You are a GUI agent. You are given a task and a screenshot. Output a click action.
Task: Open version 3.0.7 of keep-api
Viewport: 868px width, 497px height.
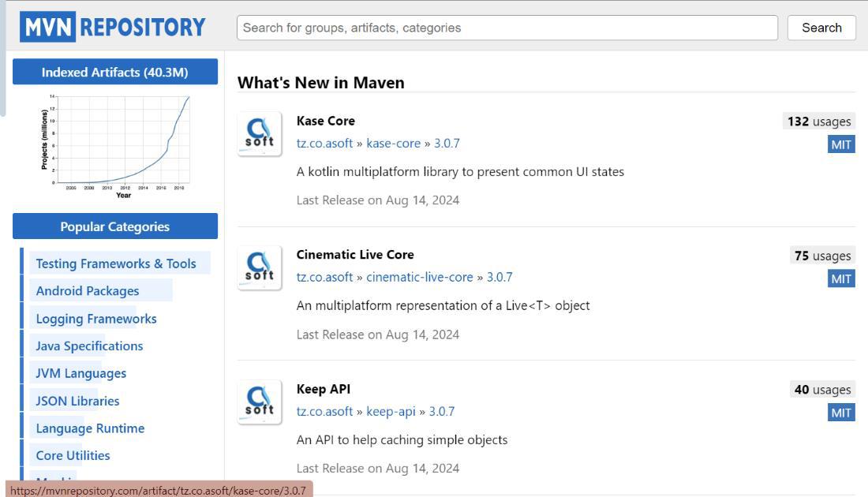click(442, 412)
